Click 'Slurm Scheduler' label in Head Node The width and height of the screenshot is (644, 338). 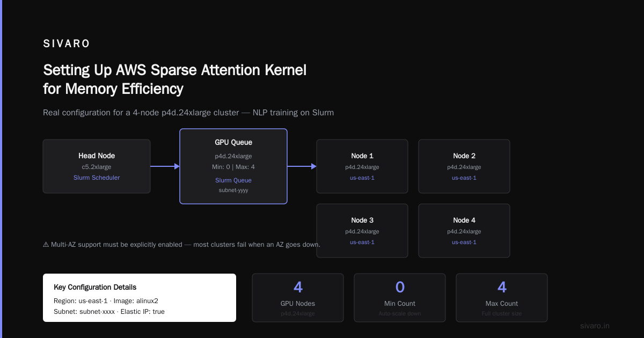97,178
